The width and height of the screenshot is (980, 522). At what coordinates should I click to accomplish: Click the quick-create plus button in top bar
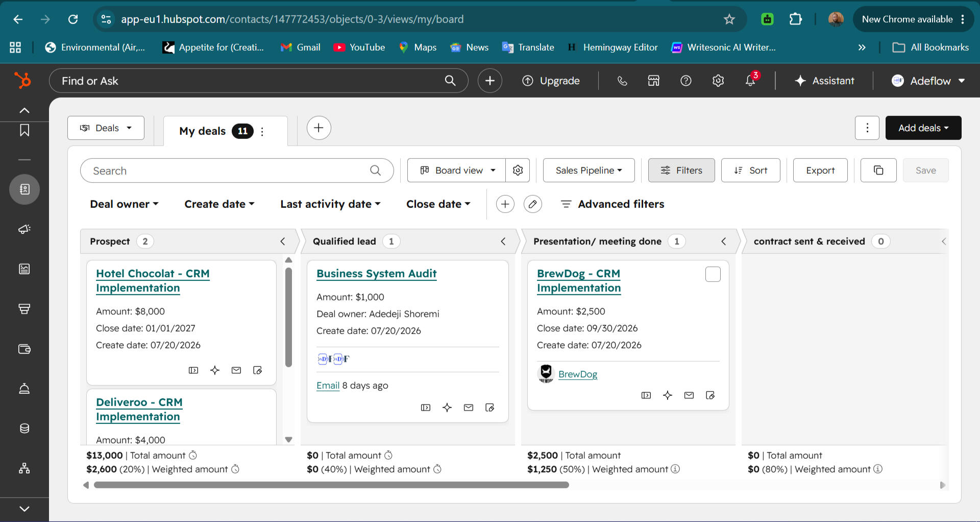point(490,81)
